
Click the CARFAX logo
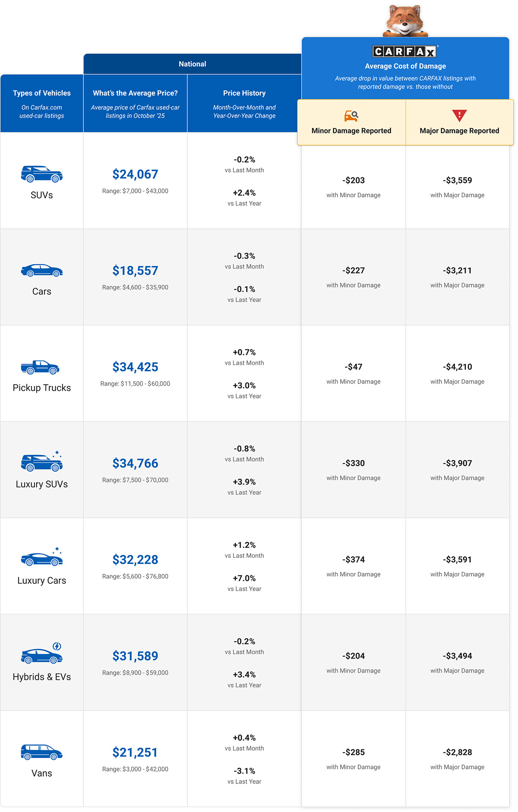click(x=405, y=52)
